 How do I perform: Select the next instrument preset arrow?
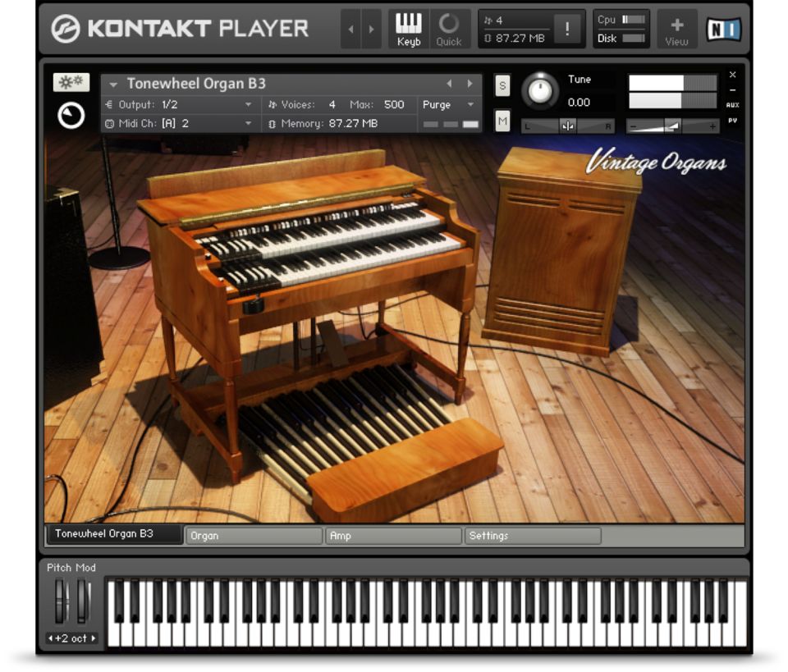[470, 84]
